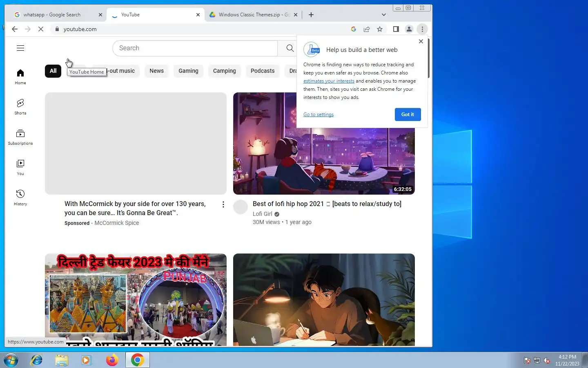This screenshot has width=588, height=368.
Task: Open the Chrome profile icon
Action: [409, 29]
